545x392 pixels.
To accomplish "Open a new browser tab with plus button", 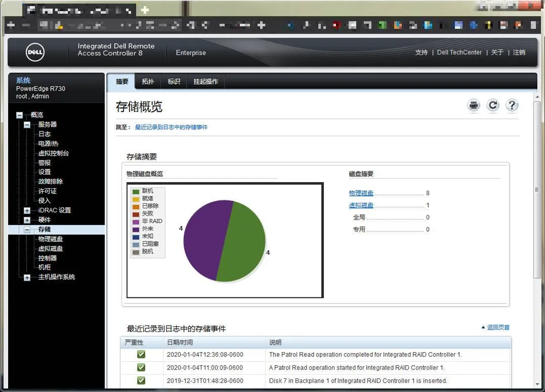I will click(x=145, y=10).
